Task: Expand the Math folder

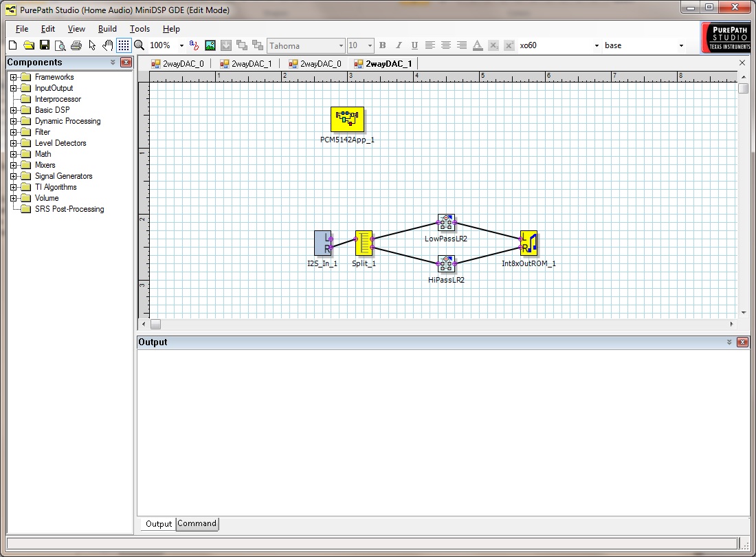Action: [14, 154]
